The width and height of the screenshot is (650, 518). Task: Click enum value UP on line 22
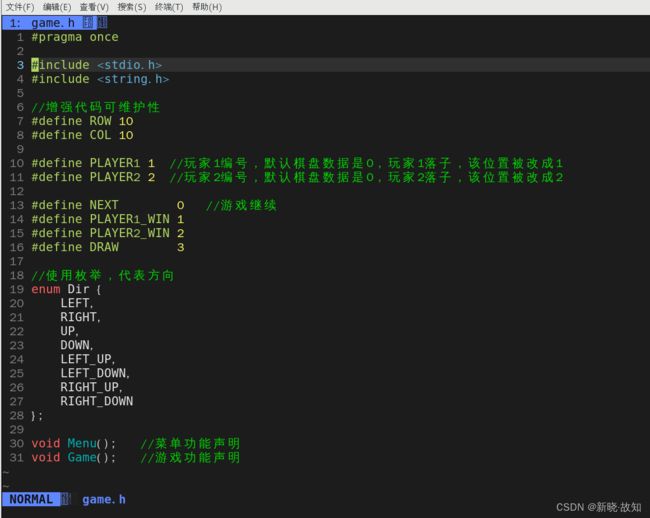[68, 332]
